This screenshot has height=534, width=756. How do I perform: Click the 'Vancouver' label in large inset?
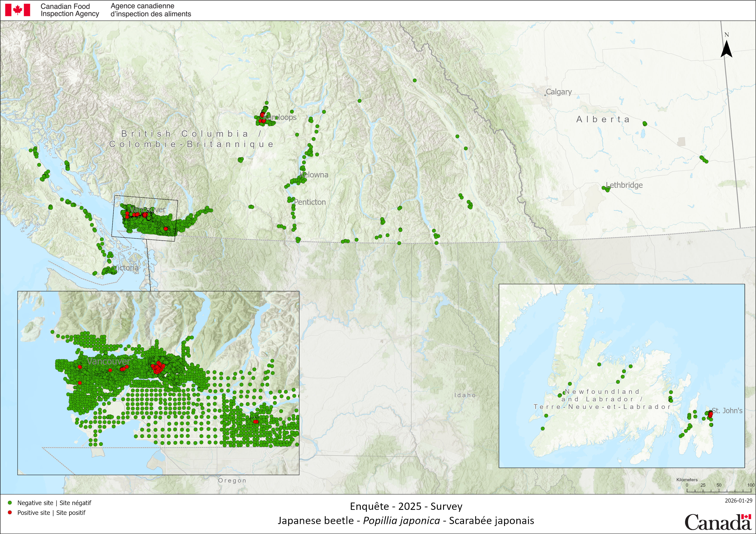point(109,361)
